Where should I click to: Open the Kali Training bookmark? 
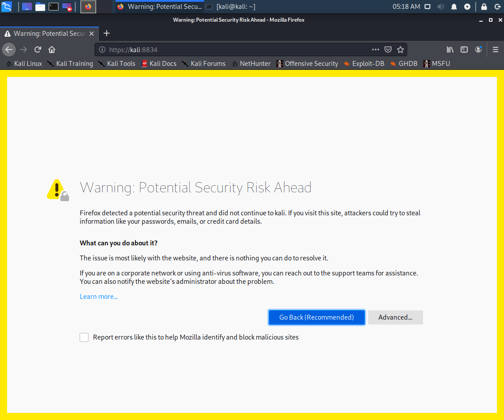(70, 64)
